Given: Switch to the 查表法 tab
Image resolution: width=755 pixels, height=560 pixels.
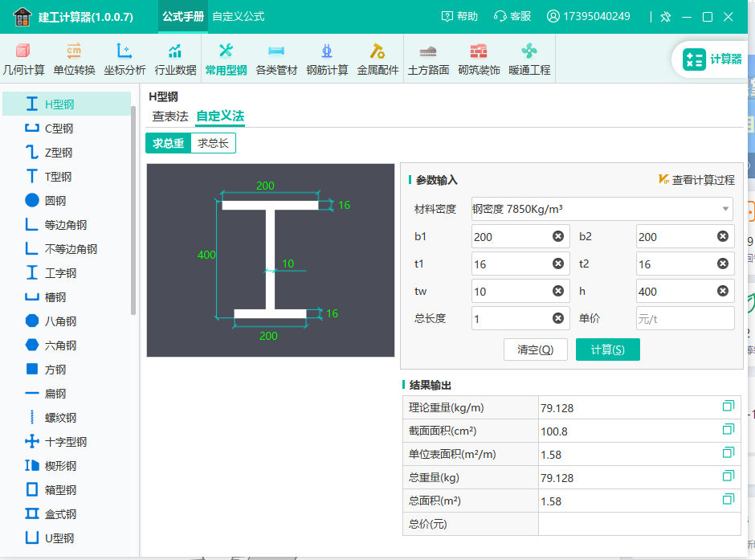Looking at the screenshot, I should (170, 116).
